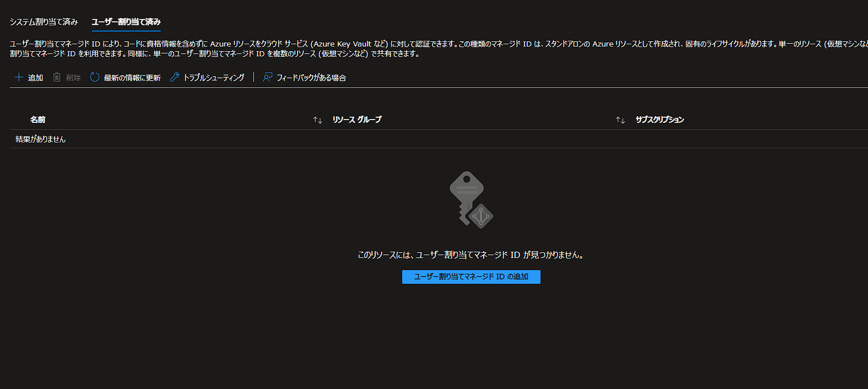868x389 pixels.
Task: Click the plus icon next to 追加
Action: tap(18, 77)
